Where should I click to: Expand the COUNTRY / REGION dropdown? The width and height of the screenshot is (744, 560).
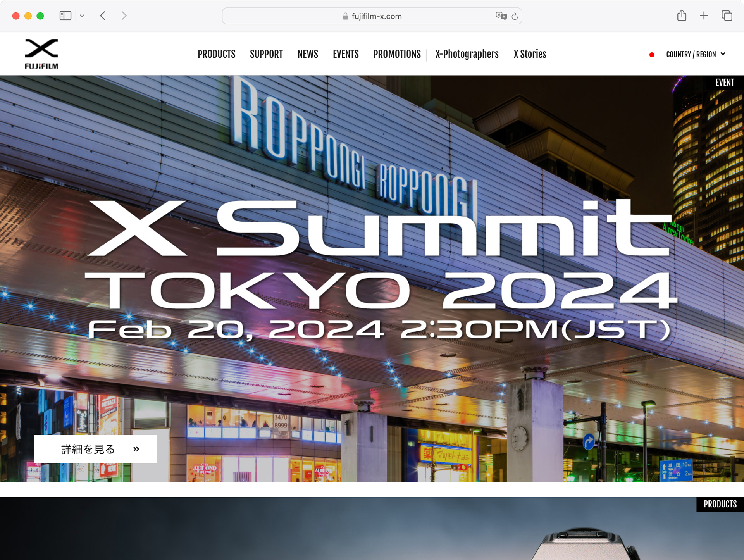[695, 54]
